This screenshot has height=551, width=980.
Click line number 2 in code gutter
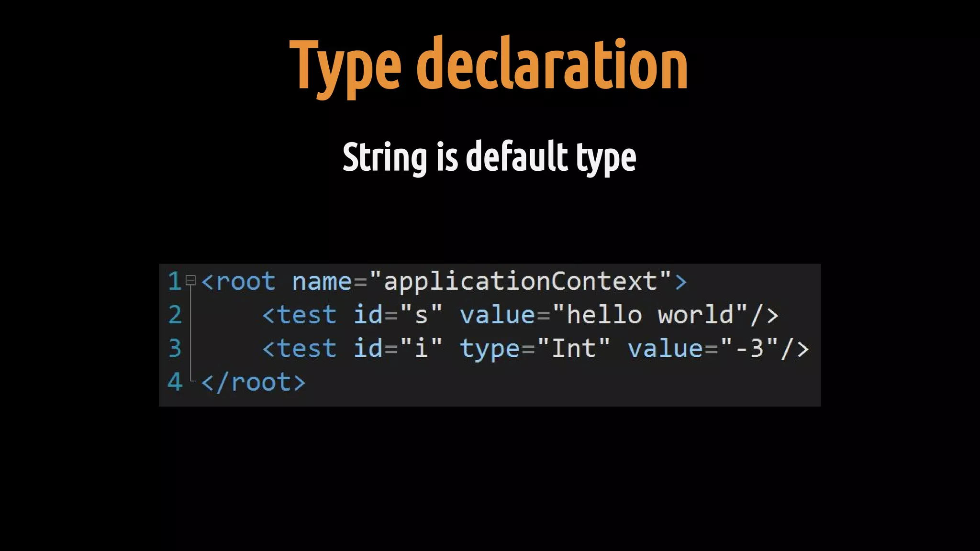(x=175, y=315)
